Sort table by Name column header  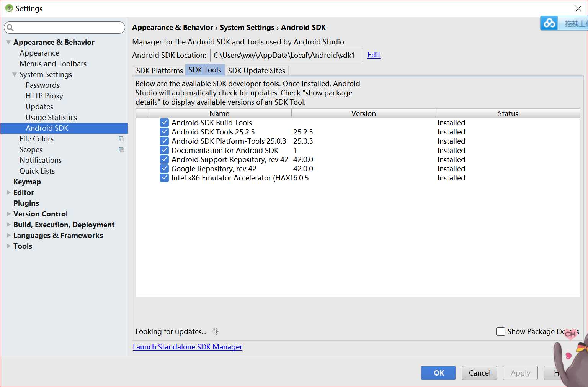point(219,113)
